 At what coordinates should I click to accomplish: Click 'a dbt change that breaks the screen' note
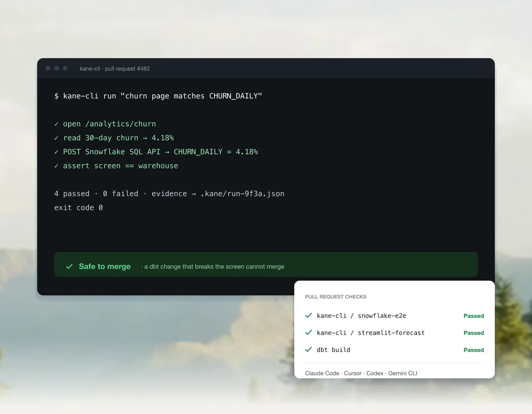(213, 267)
